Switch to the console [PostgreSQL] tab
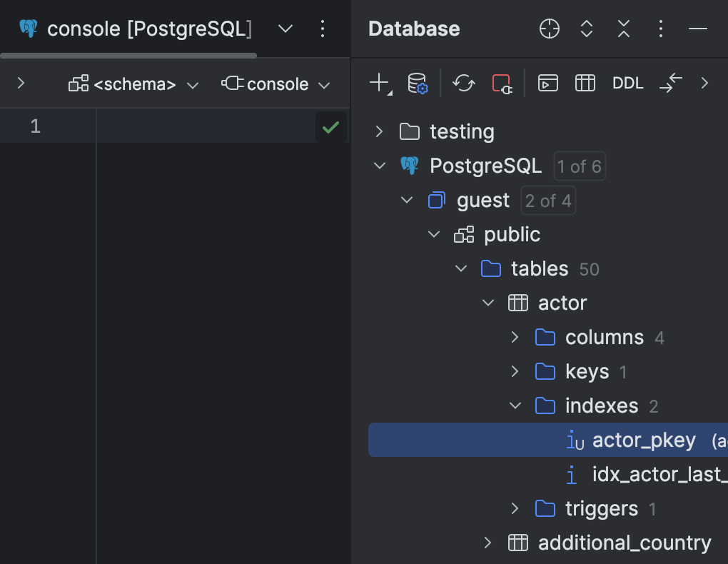 [x=139, y=29]
